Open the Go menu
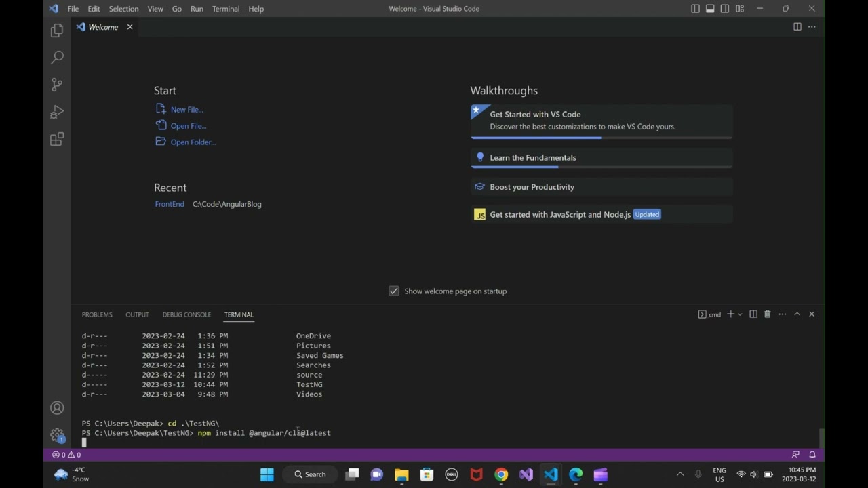Image resolution: width=868 pixels, height=488 pixels. (x=177, y=9)
